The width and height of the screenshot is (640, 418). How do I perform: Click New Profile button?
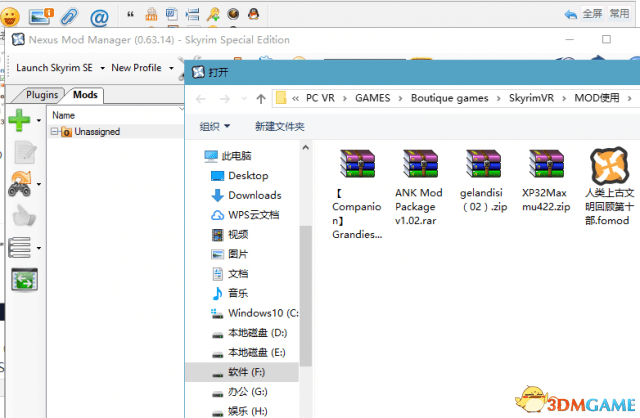coord(136,68)
